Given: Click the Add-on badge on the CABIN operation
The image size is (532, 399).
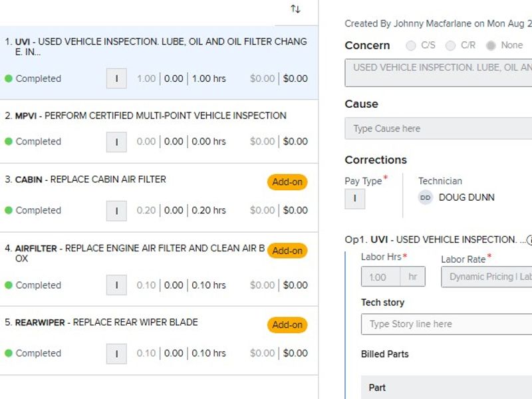Looking at the screenshot, I should click(x=287, y=182).
